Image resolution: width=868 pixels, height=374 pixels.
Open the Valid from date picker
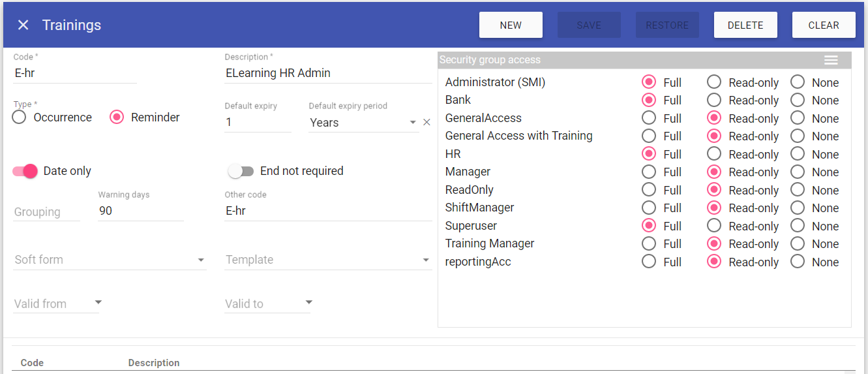tap(98, 303)
